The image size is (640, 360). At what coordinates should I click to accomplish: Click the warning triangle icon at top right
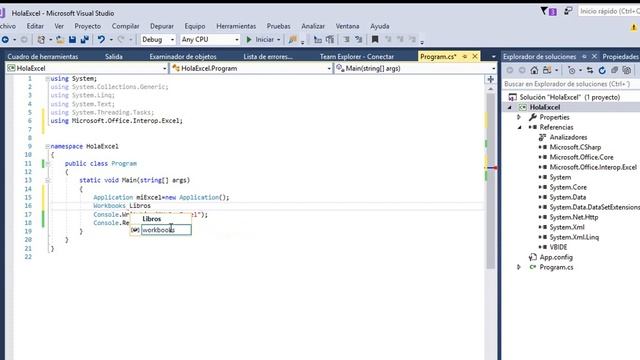tap(634, 27)
